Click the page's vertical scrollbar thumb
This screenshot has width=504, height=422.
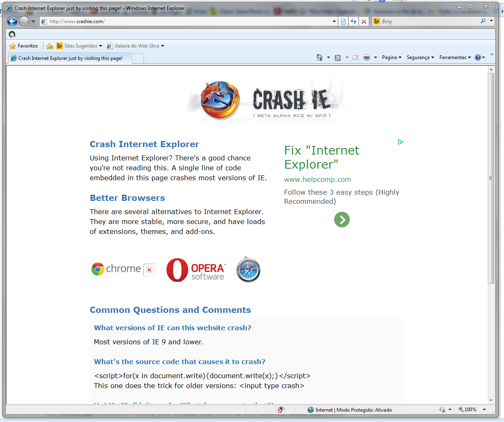491,178
